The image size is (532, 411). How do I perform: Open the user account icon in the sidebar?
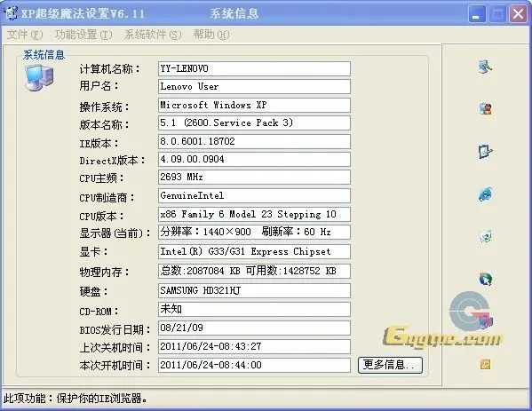pos(486,109)
